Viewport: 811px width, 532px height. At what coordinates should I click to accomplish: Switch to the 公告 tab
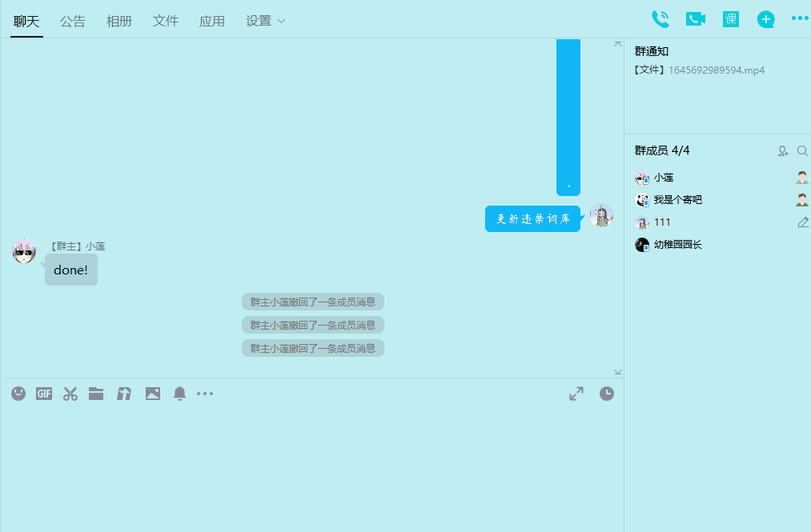(72, 21)
